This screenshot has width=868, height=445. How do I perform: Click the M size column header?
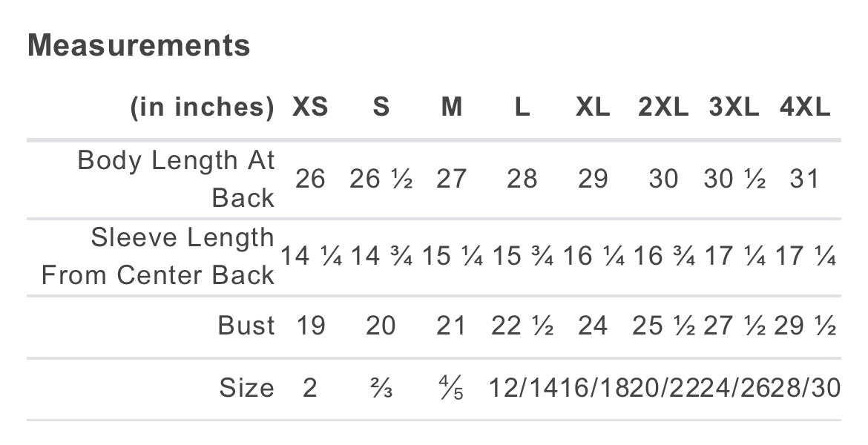tap(451, 106)
